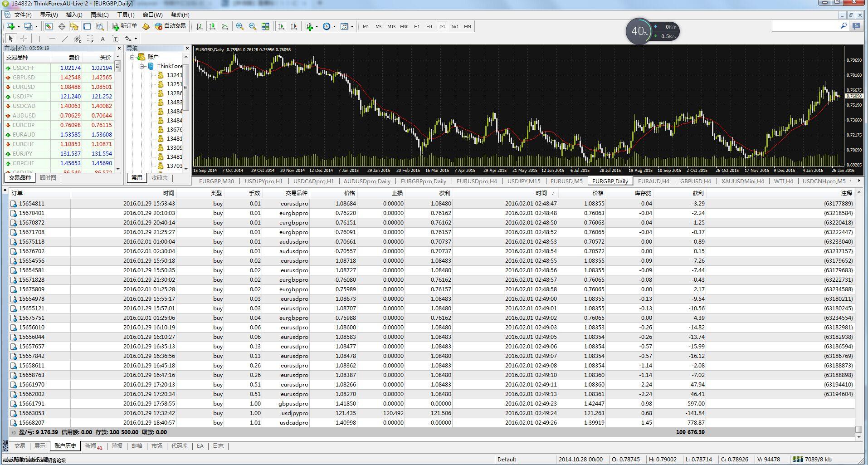Open chat bubble icon beside search
The width and height of the screenshot is (868, 465).
coord(856,26)
